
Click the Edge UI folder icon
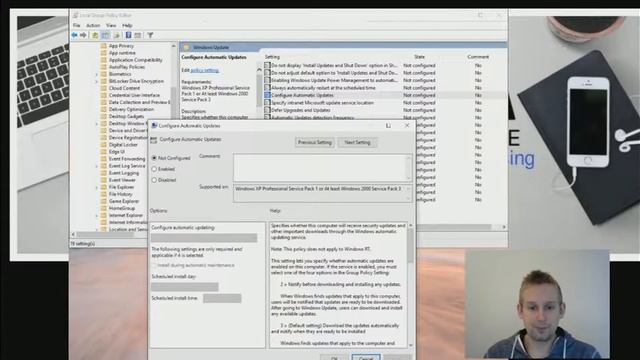104,151
